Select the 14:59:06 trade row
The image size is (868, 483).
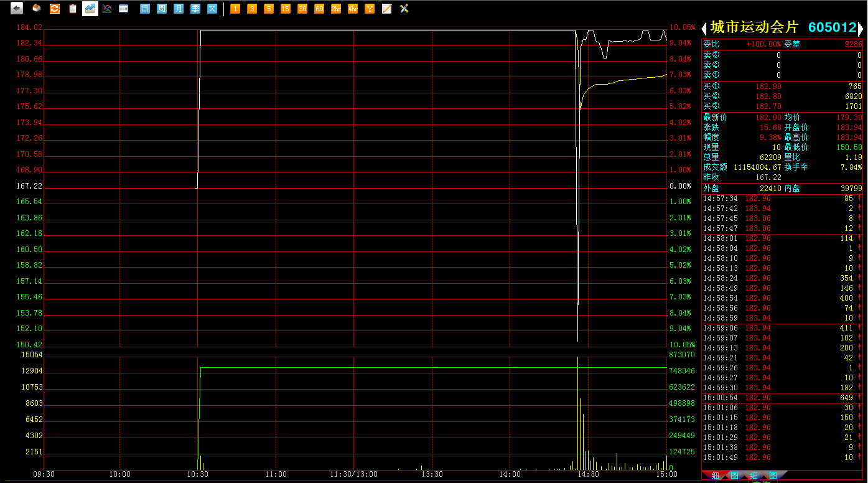(783, 328)
